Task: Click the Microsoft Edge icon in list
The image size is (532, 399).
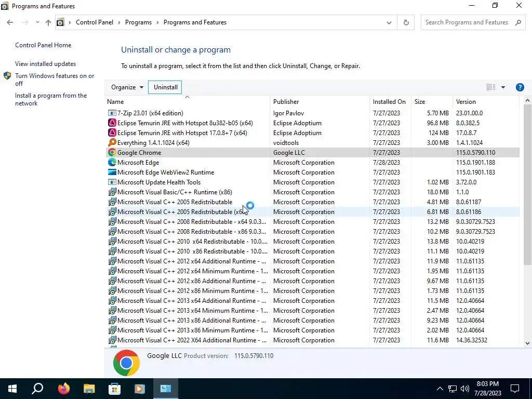Action: click(112, 163)
